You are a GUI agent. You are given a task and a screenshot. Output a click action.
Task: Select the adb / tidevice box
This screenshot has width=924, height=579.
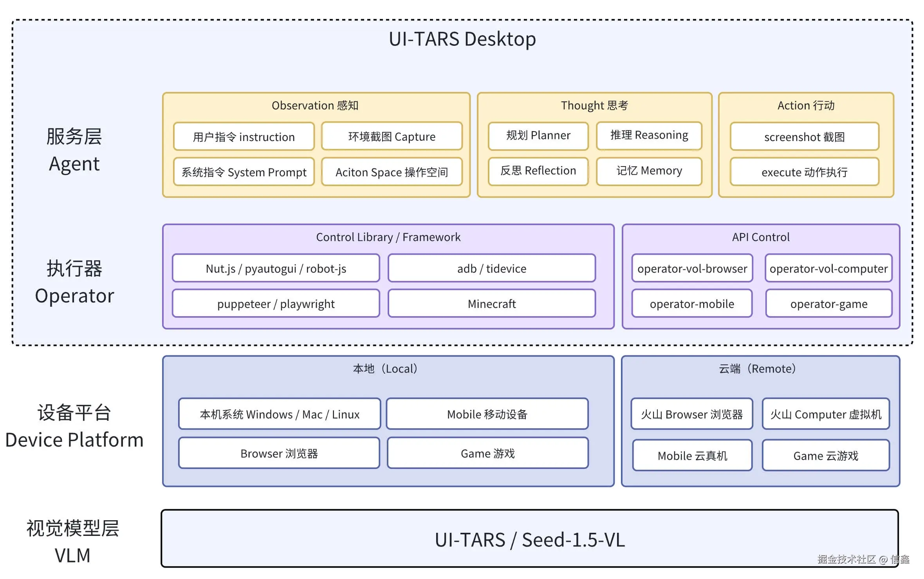[x=491, y=268]
